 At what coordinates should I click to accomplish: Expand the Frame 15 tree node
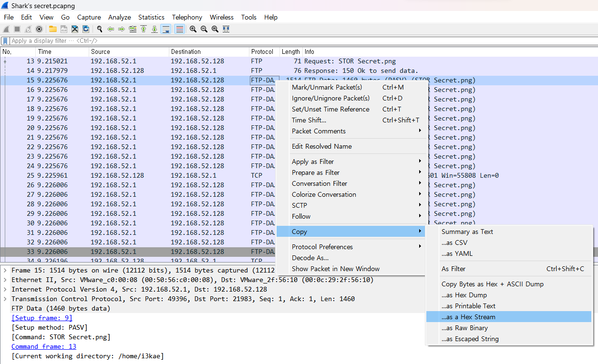click(5, 270)
